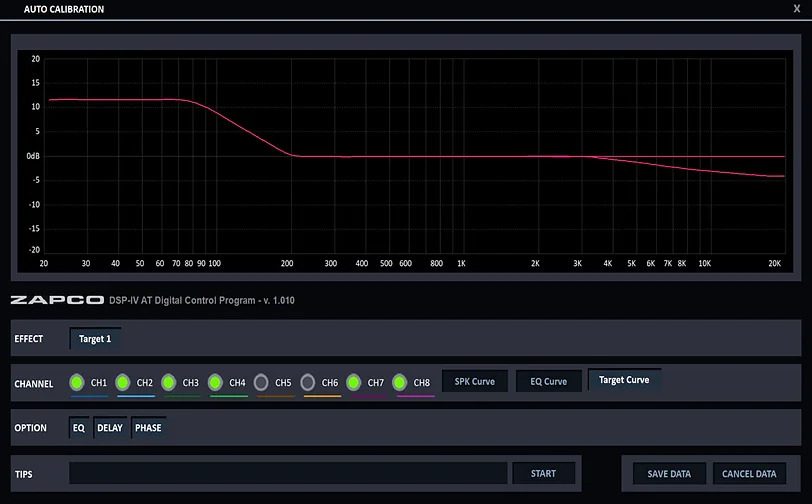The image size is (812, 504).
Task: Click the OPTION row label
Action: pos(31,428)
